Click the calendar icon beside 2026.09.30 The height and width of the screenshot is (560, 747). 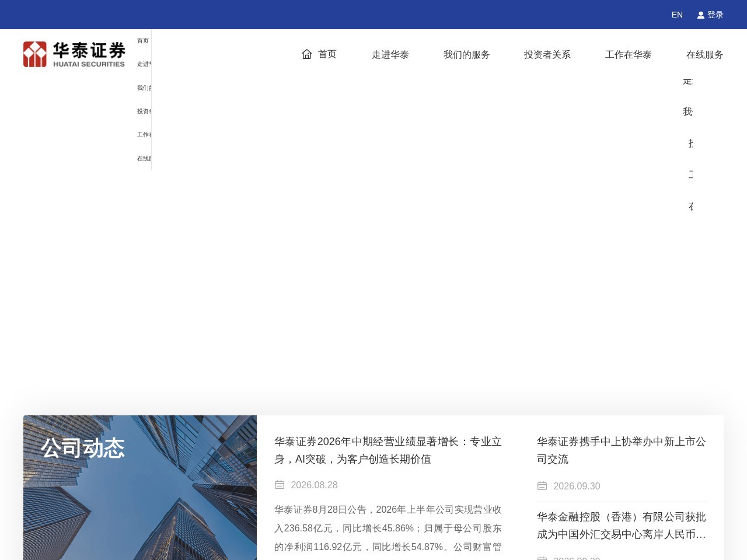[542, 486]
